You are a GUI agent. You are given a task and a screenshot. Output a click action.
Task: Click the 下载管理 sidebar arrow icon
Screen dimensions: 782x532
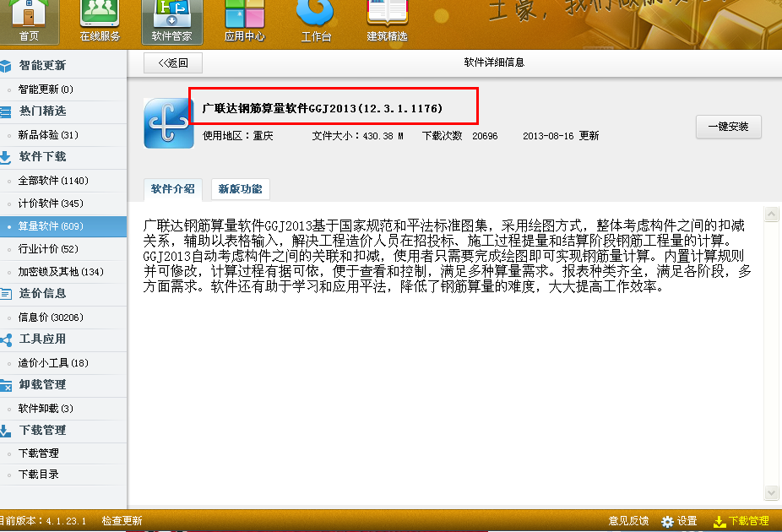tap(5, 431)
